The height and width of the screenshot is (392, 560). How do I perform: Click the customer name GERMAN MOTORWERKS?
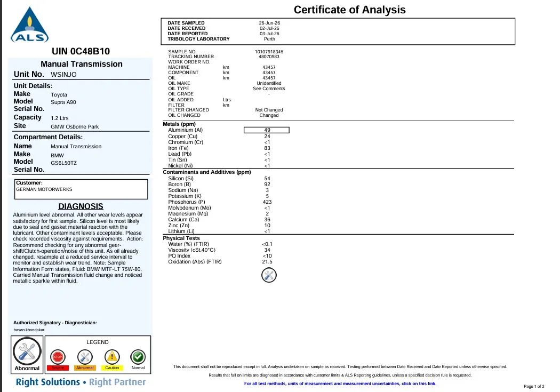coord(44,189)
